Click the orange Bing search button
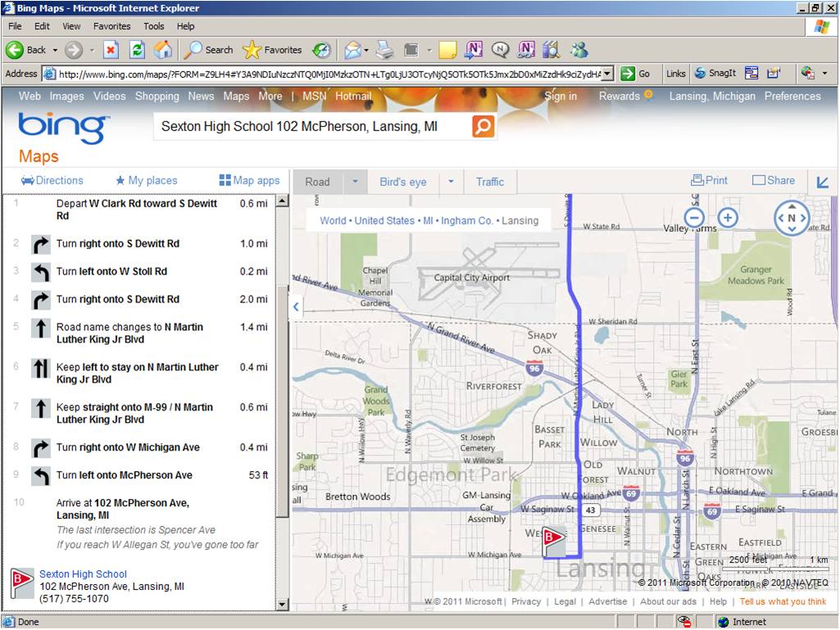This screenshot has height=630, width=840. click(x=483, y=126)
